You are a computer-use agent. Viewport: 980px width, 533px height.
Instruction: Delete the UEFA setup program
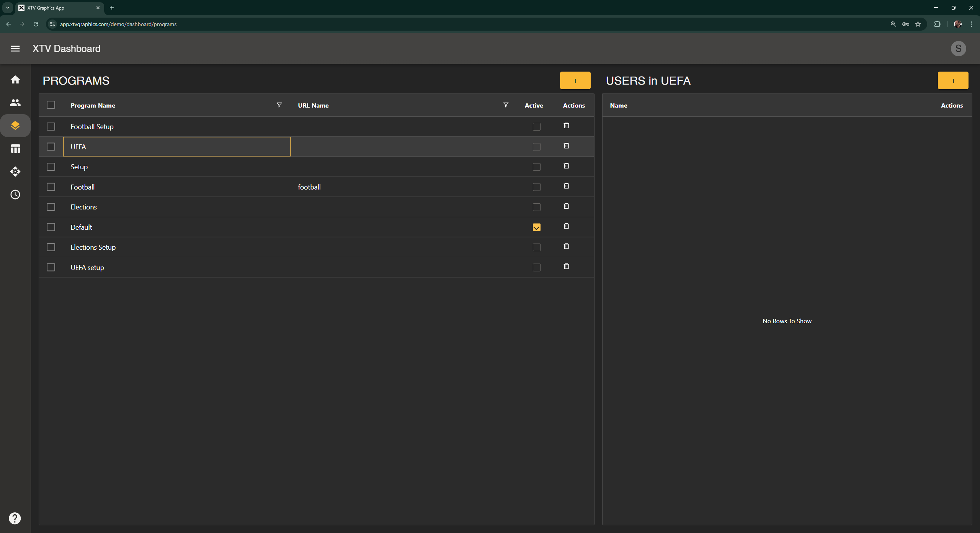pos(566,266)
